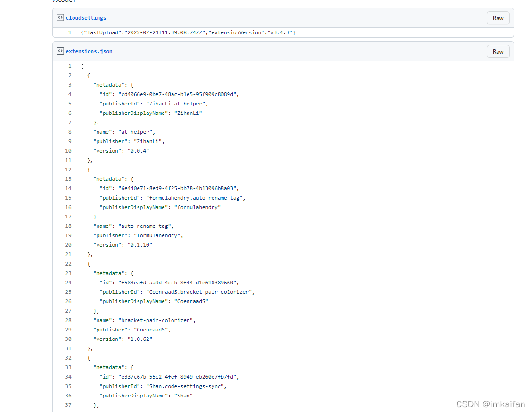The image size is (532, 412).
Task: Select line number 30 in extensions.json
Action: 68,339
